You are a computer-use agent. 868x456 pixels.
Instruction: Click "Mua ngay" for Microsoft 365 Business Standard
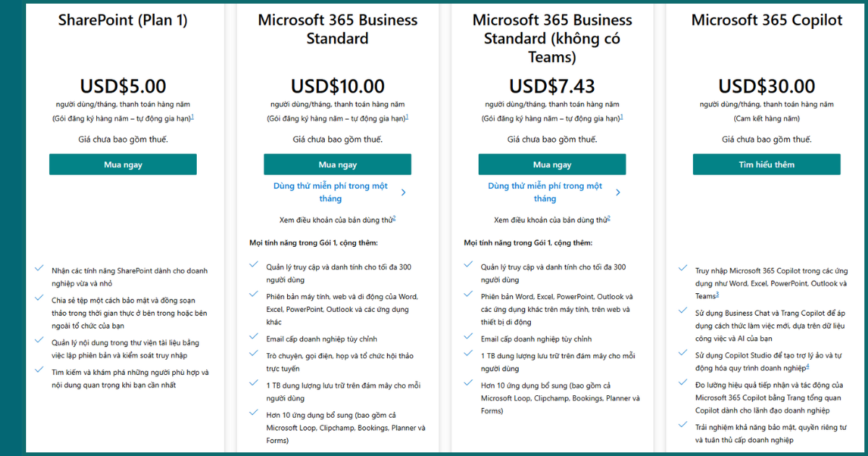click(338, 164)
